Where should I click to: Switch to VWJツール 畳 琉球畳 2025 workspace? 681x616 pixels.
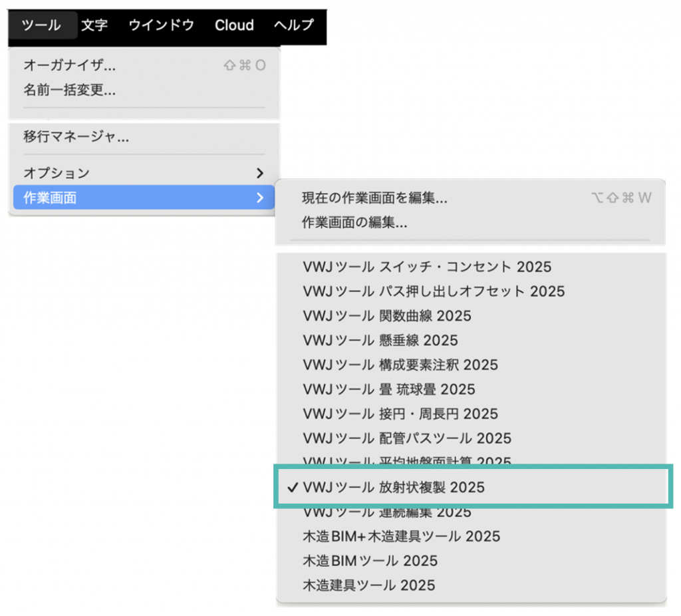pyautogui.click(x=471, y=389)
